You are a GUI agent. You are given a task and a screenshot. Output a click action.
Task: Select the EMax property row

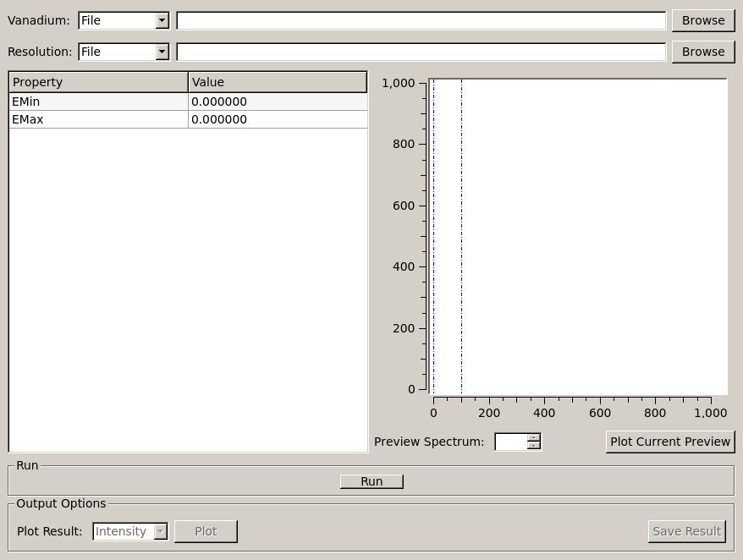(98, 119)
